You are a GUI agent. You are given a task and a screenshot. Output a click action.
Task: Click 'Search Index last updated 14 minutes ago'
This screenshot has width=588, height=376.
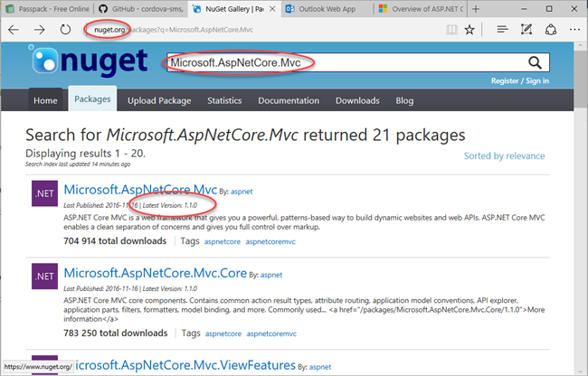[78, 164]
